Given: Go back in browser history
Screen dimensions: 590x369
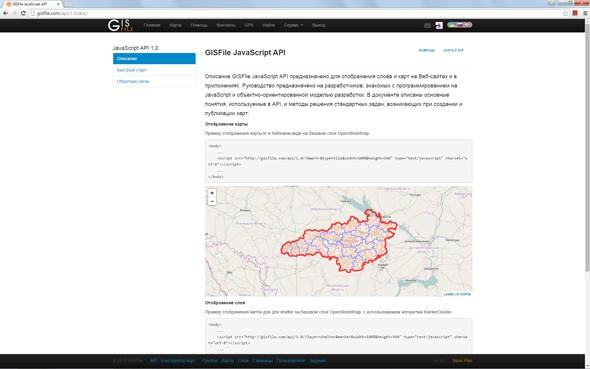Looking at the screenshot, I should tap(5, 13).
